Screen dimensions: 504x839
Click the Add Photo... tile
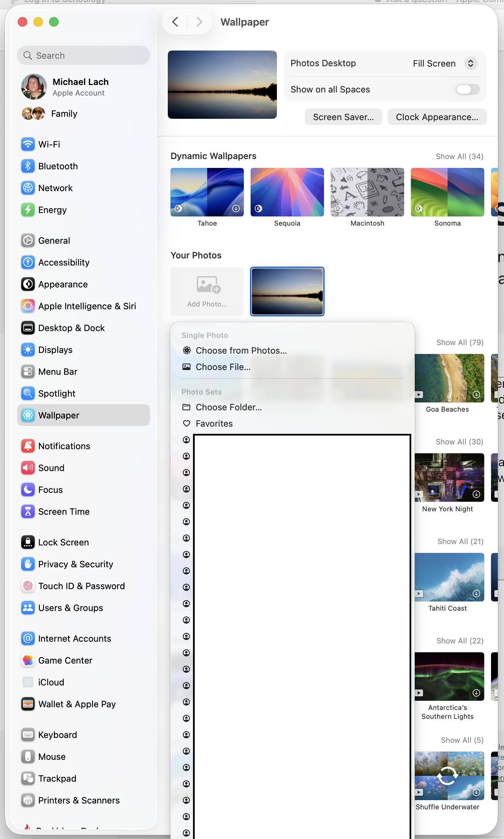(x=207, y=291)
